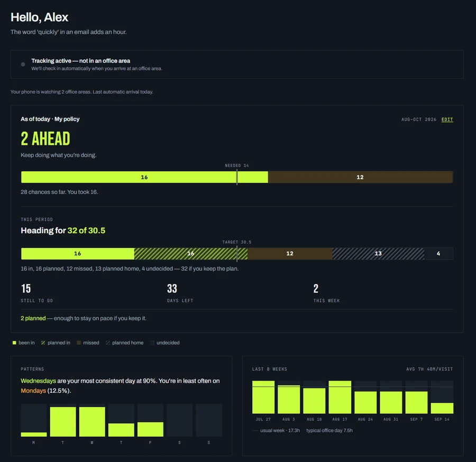Click the AUG 3 weekly bar
Screen dimensions: 476x462
point(289,399)
